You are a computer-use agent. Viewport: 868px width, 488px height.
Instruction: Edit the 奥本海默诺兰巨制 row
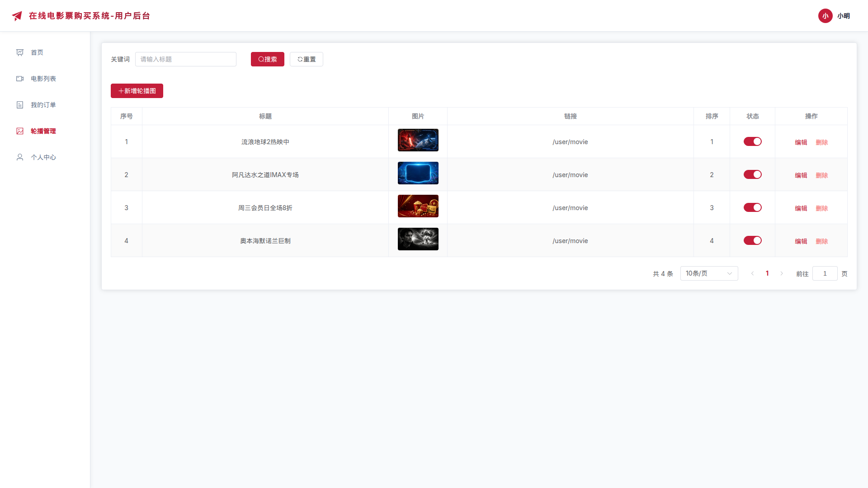(x=801, y=241)
